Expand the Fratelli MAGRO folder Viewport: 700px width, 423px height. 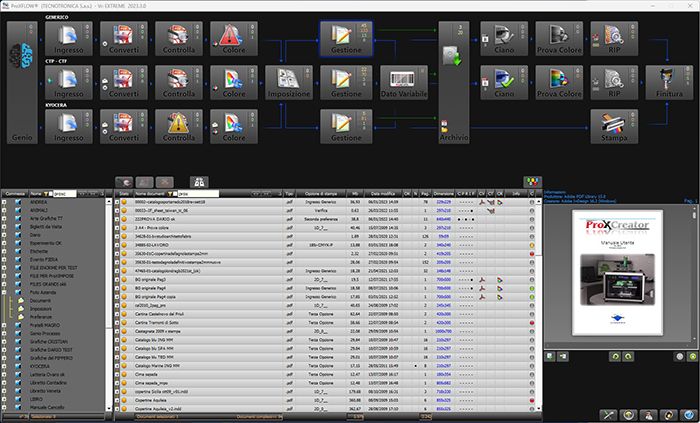(4, 325)
